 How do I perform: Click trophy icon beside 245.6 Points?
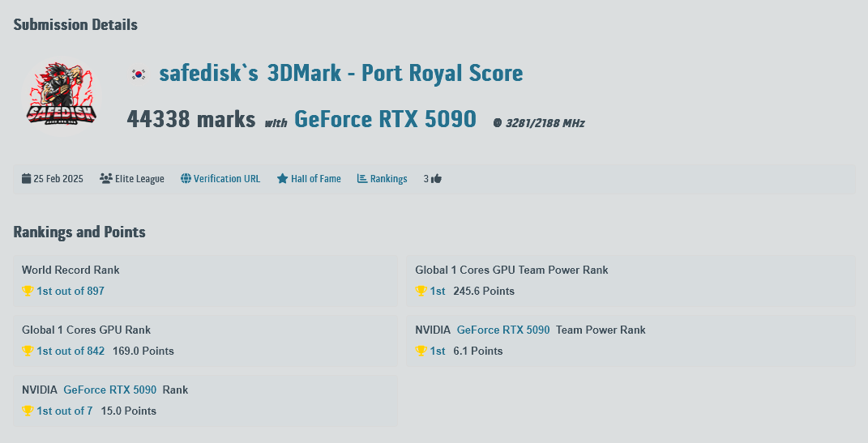[421, 291]
